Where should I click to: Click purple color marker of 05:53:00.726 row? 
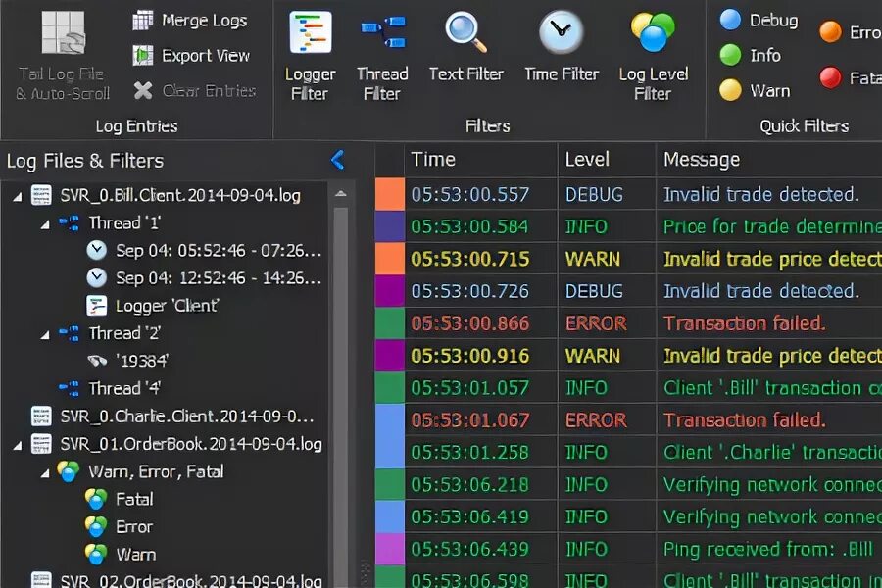pos(390,291)
